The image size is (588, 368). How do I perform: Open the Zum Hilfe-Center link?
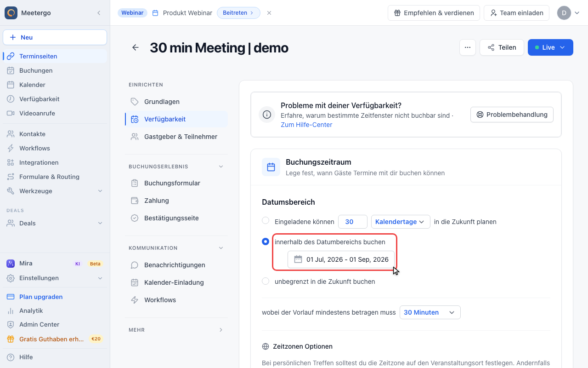click(306, 125)
